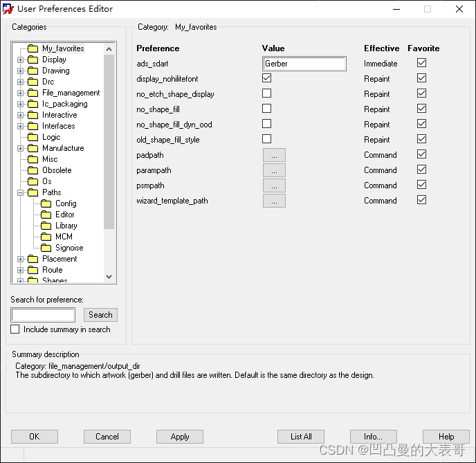Click the Interfaces folder icon
Image resolution: width=476 pixels, height=463 pixels.
tap(33, 126)
